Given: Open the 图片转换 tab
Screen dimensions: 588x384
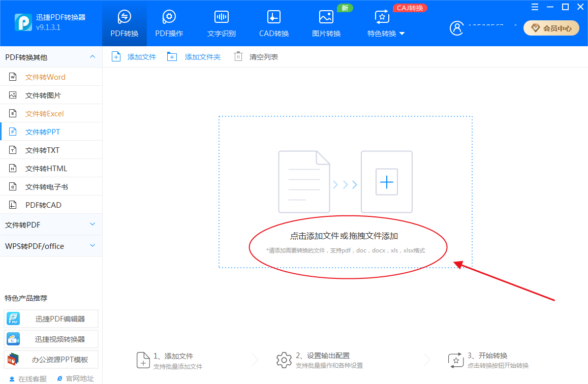Looking at the screenshot, I should point(326,23).
